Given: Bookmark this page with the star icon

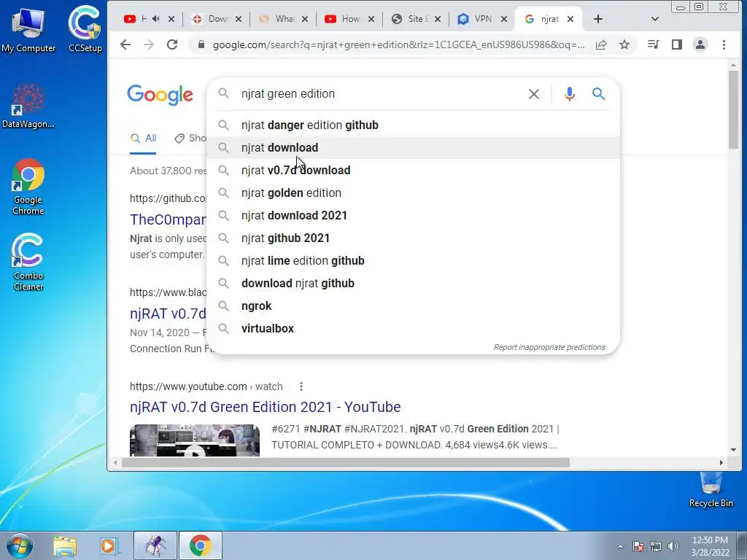Looking at the screenshot, I should pyautogui.click(x=624, y=44).
